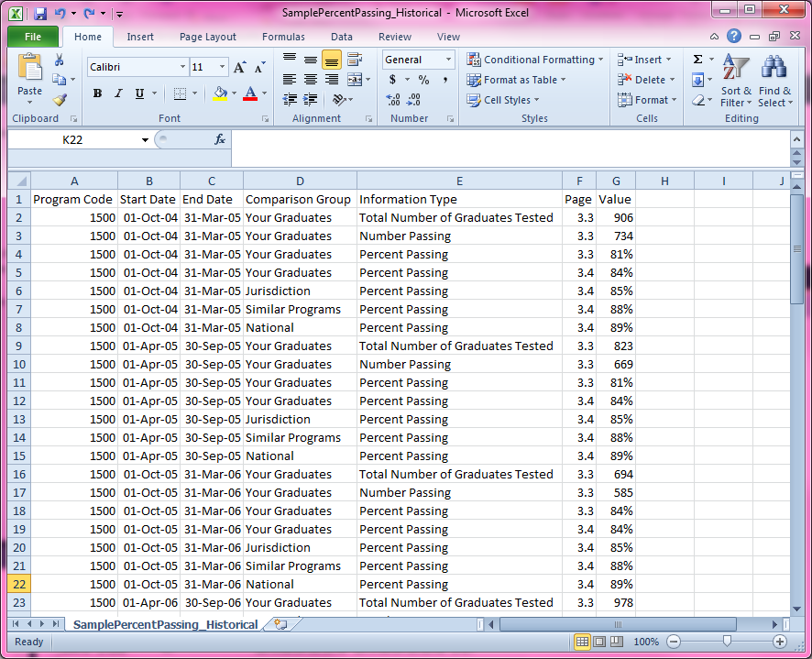This screenshot has height=659, width=812.
Task: Toggle Bottom Align button
Action: 332,60
